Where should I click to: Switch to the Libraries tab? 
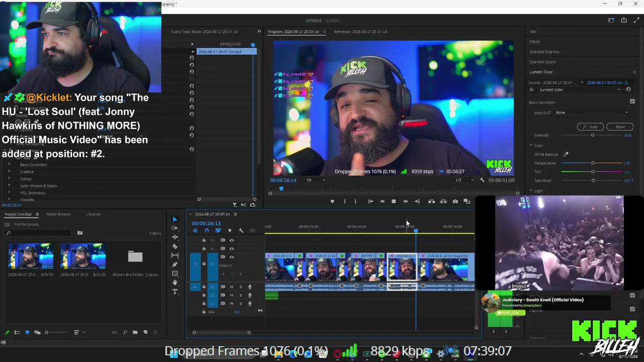[x=93, y=214]
